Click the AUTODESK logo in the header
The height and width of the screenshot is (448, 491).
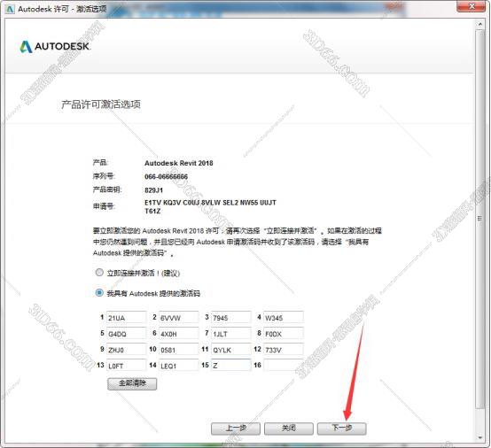pos(55,47)
